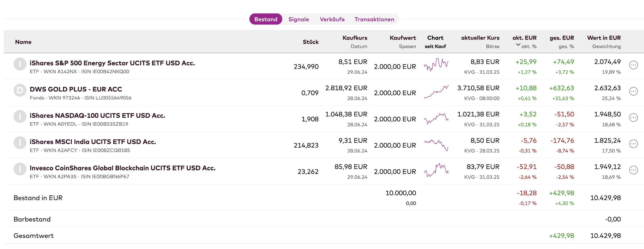
Task: Sort table by Wert in EUR header
Action: (x=604, y=38)
